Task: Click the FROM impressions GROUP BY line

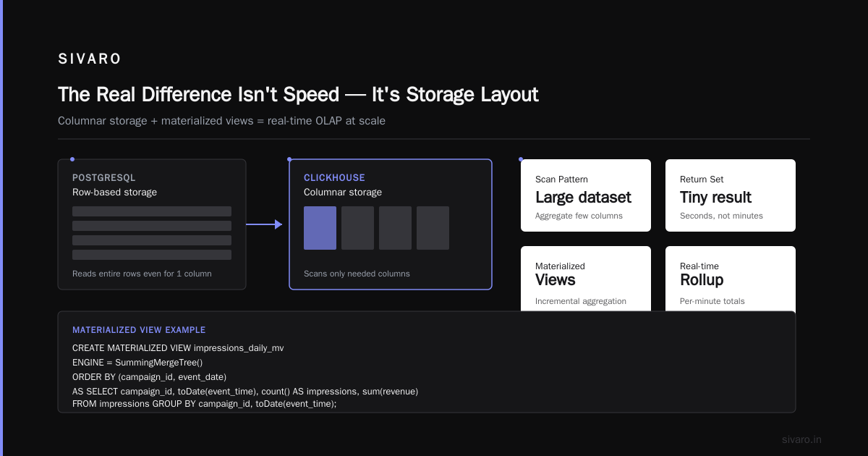Action: coord(205,404)
